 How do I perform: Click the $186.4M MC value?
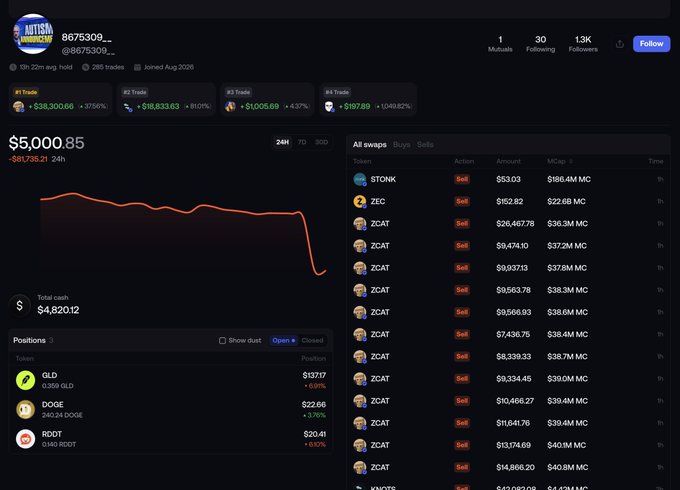569,179
